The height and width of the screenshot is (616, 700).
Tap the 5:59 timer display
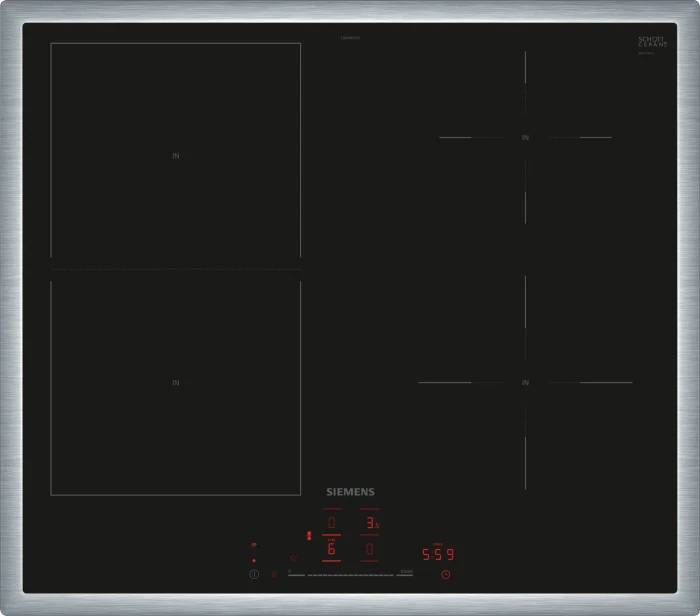point(438,554)
